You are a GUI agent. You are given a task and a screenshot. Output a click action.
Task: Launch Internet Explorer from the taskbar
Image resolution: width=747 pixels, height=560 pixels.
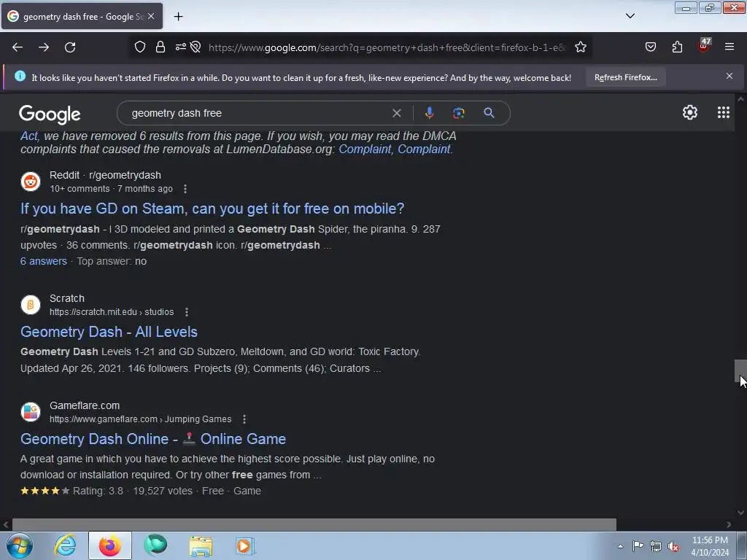(x=65, y=545)
